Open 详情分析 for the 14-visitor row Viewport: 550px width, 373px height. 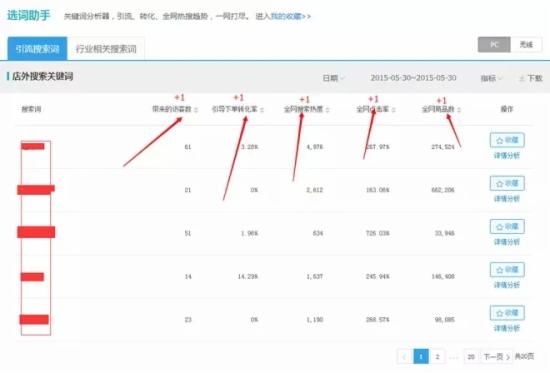tap(507, 285)
